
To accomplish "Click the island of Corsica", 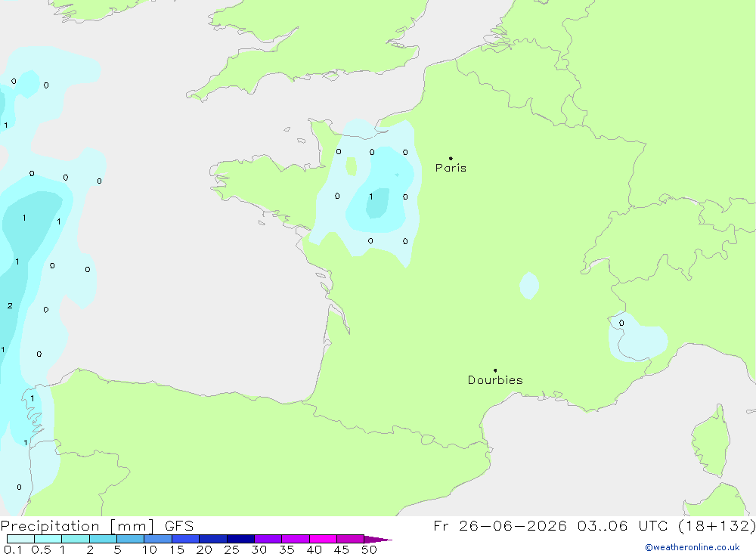I will click(711, 441).
